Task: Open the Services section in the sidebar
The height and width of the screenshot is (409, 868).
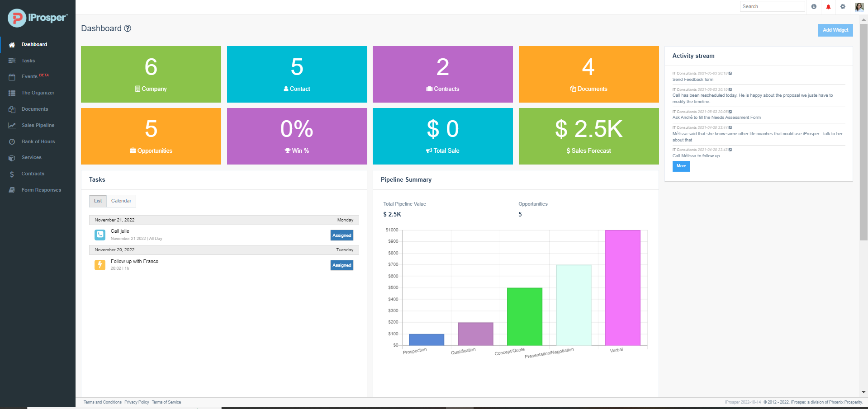Action: [32, 157]
